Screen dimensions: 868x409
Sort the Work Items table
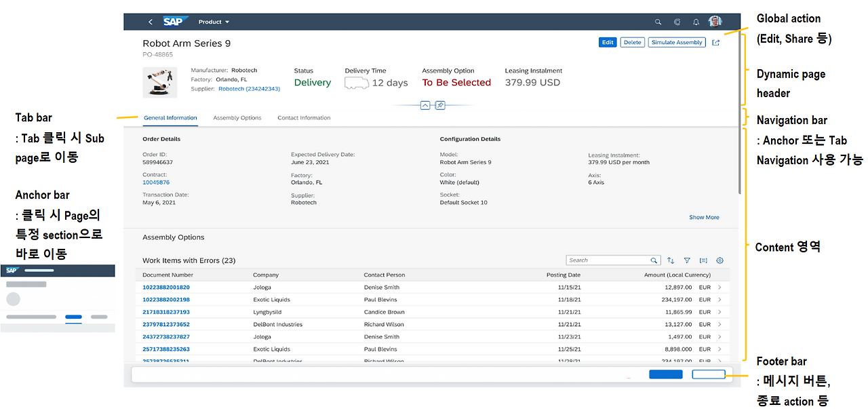click(670, 260)
